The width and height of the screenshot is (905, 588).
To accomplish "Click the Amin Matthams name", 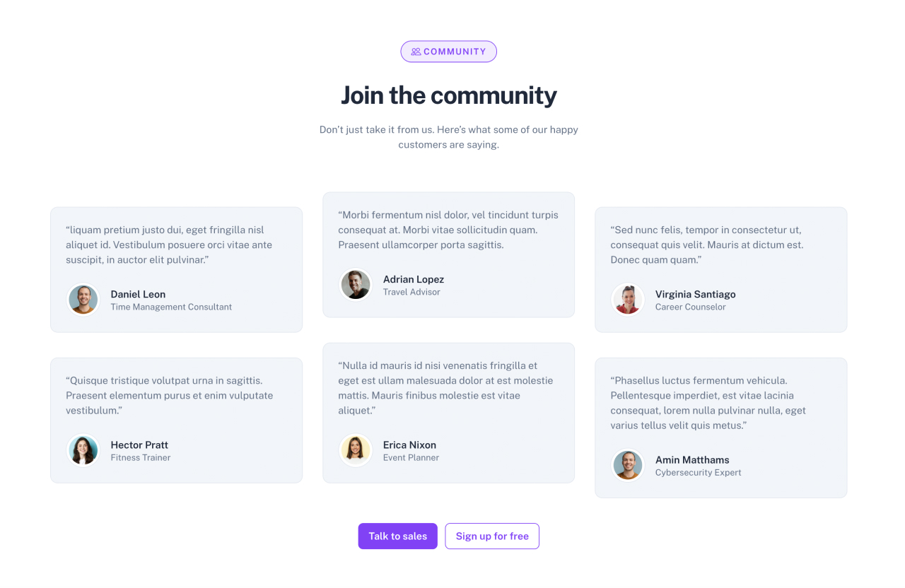I will pyautogui.click(x=692, y=459).
